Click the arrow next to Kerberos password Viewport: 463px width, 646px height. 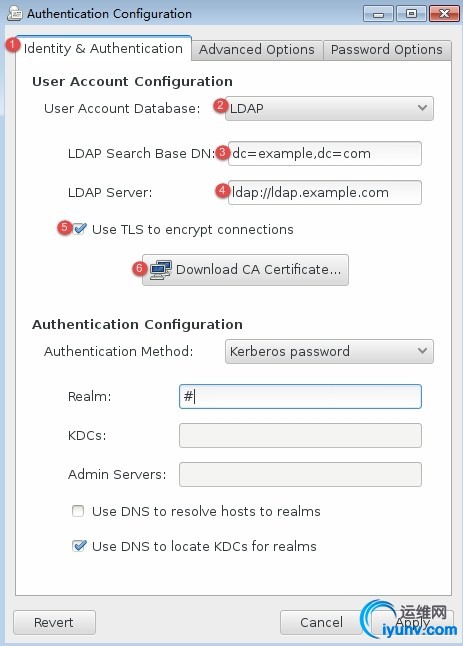pyautogui.click(x=422, y=351)
